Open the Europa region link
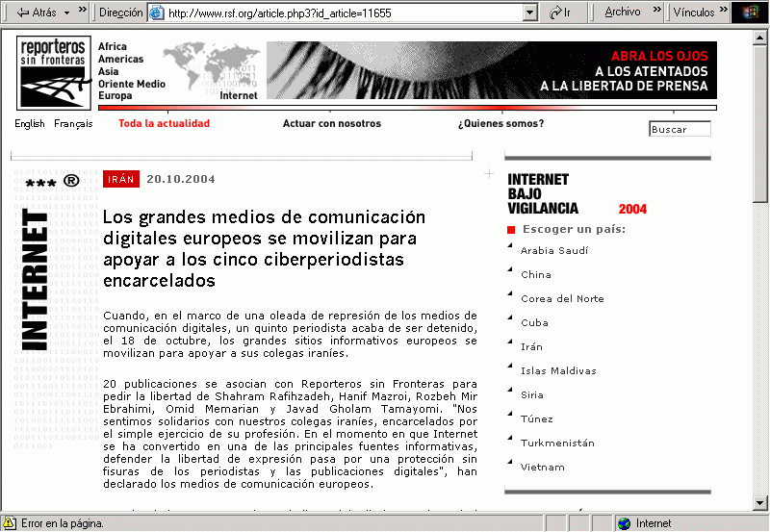The height and width of the screenshot is (532, 770). (115, 95)
